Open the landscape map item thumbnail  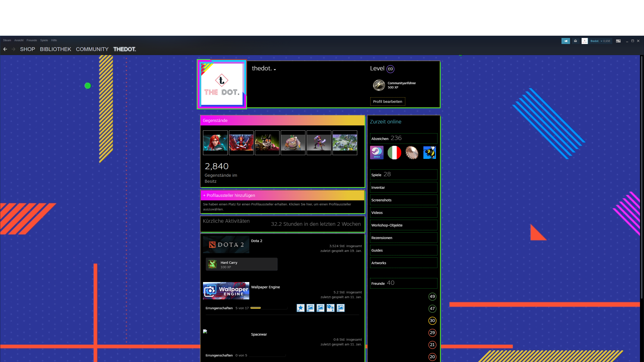[x=345, y=143]
